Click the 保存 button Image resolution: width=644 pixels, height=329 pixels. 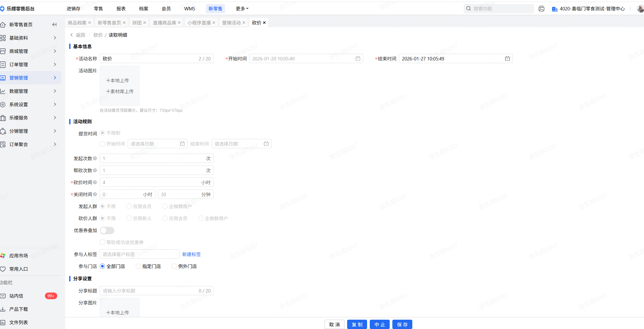coord(402,324)
